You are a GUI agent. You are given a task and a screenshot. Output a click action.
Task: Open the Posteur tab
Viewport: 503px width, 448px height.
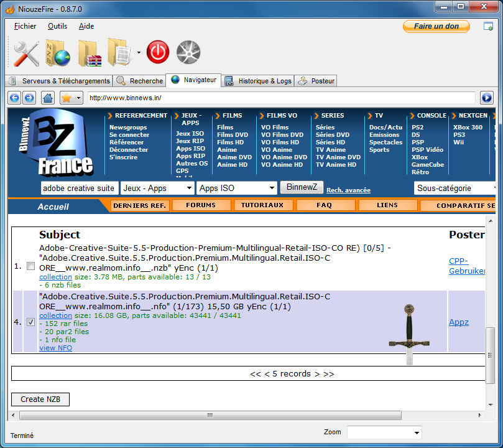tap(316, 81)
